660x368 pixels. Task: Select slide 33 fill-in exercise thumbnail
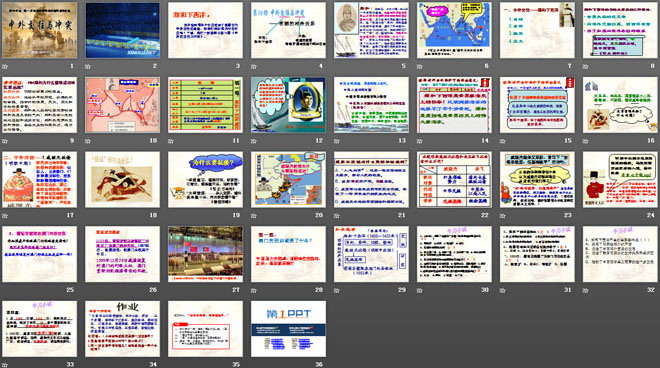pos(40,328)
